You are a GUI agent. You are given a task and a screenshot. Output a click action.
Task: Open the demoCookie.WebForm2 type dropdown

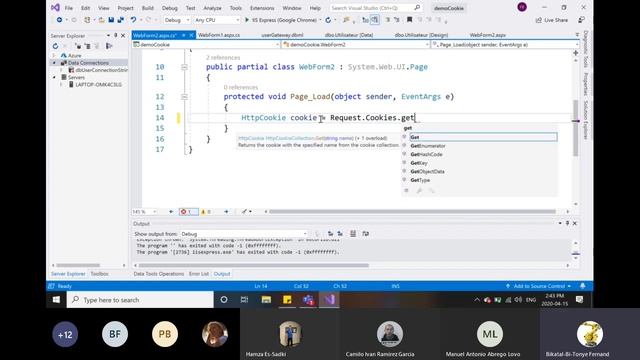(356, 44)
